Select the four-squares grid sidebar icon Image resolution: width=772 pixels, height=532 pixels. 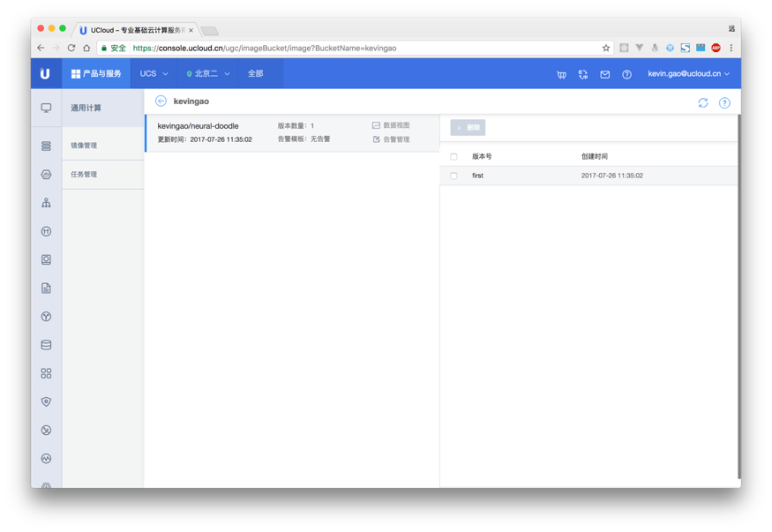point(46,373)
